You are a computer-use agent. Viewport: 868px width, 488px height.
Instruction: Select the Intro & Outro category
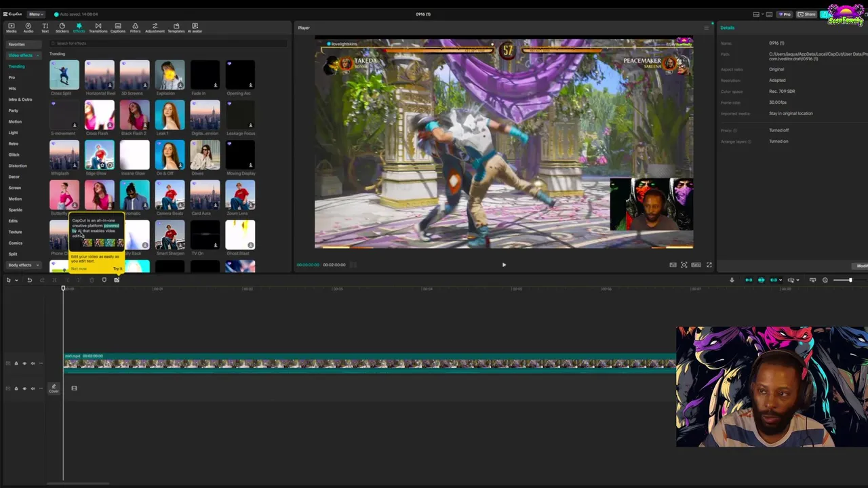coord(20,100)
